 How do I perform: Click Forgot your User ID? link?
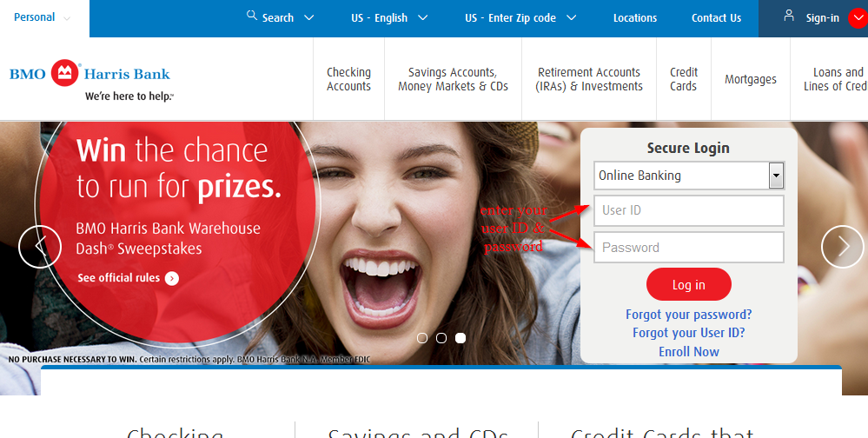coord(689,333)
